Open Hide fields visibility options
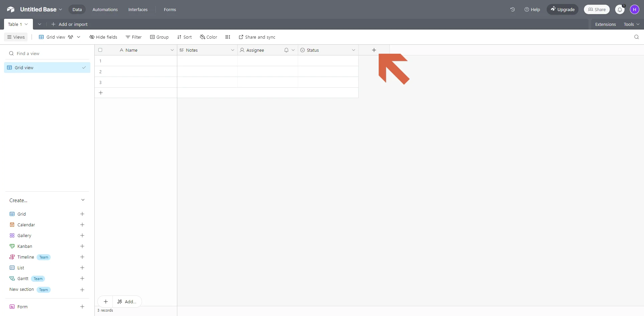The width and height of the screenshot is (644, 316). (103, 37)
